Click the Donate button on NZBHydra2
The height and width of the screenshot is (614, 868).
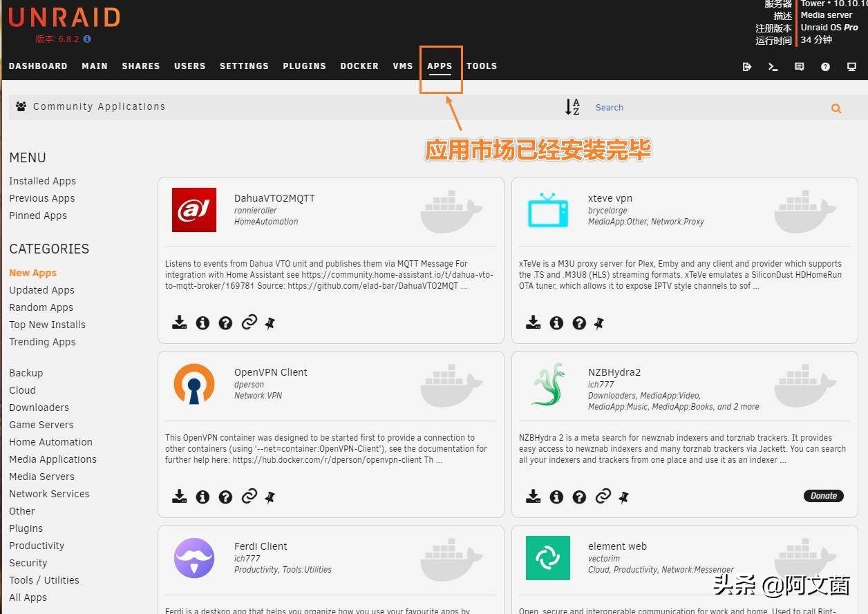[x=823, y=495]
